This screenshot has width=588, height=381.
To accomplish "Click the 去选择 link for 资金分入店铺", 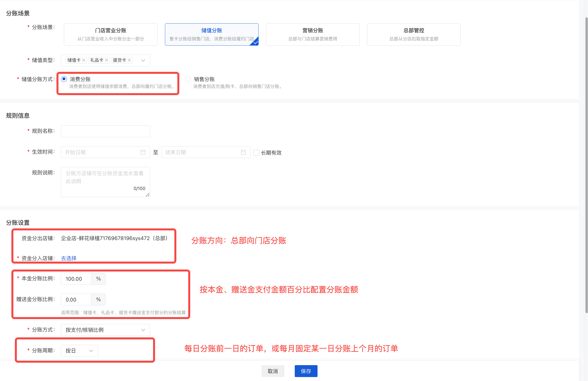I will click(69, 258).
